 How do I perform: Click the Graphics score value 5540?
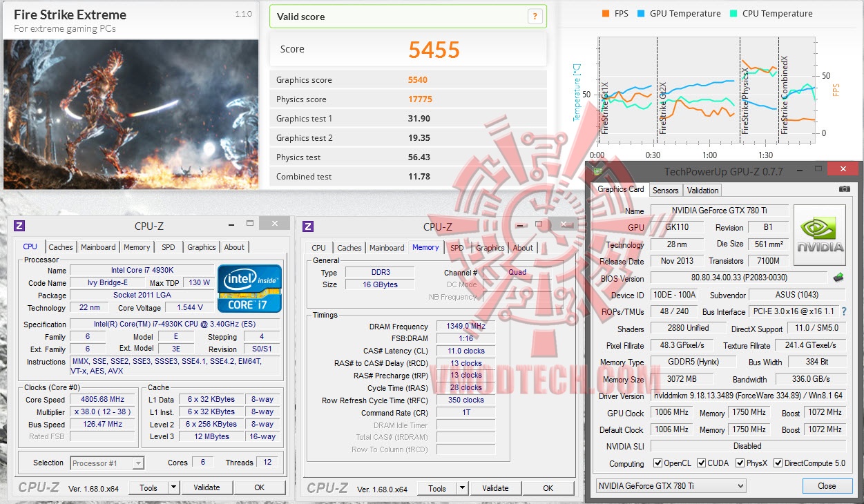pos(418,80)
